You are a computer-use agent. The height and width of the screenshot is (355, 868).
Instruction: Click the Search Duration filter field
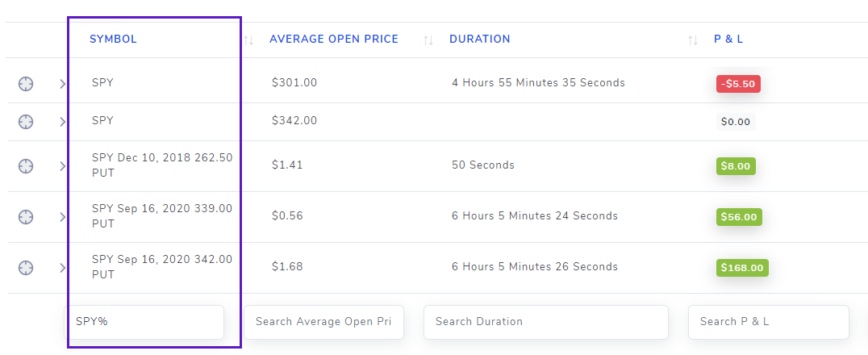546,322
